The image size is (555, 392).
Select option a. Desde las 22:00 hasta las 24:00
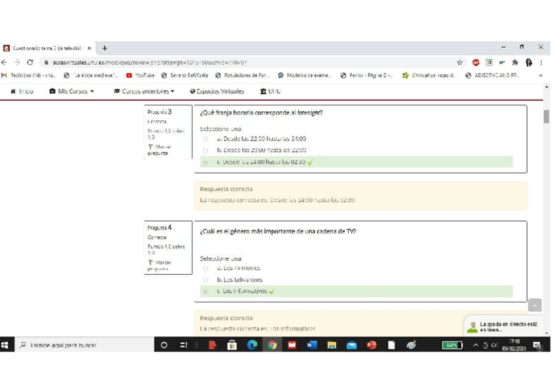click(206, 139)
